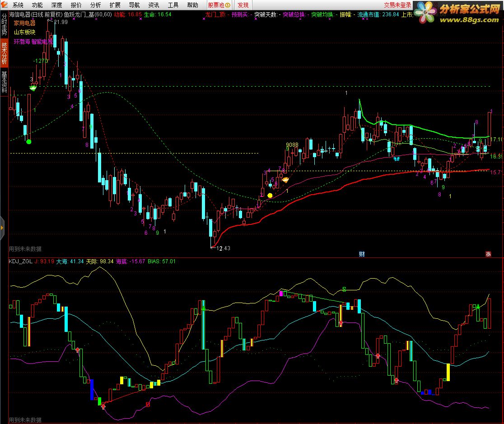Click the 海底: -15.67 value

[x=131, y=261]
